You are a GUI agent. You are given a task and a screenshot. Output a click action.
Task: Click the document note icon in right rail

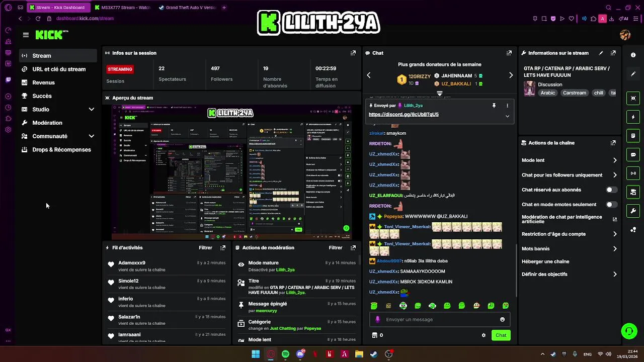coord(633,136)
